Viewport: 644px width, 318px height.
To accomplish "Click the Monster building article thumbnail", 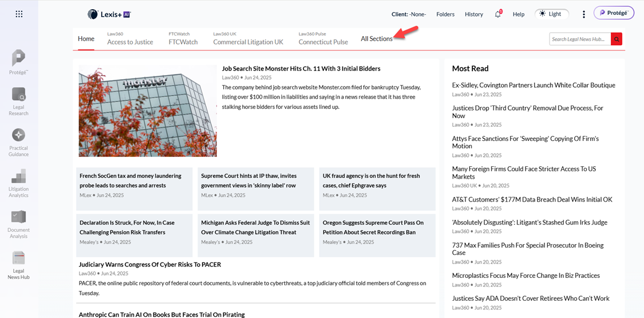I will click(148, 111).
